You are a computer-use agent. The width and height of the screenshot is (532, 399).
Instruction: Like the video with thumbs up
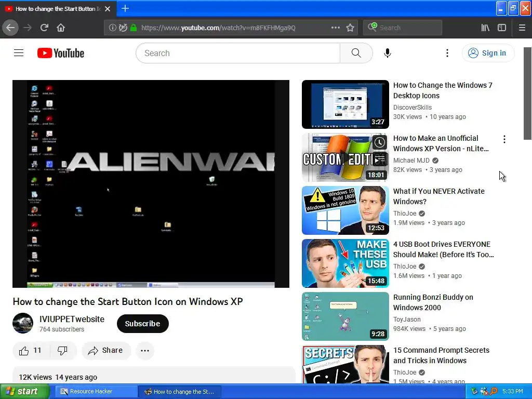coord(31,351)
